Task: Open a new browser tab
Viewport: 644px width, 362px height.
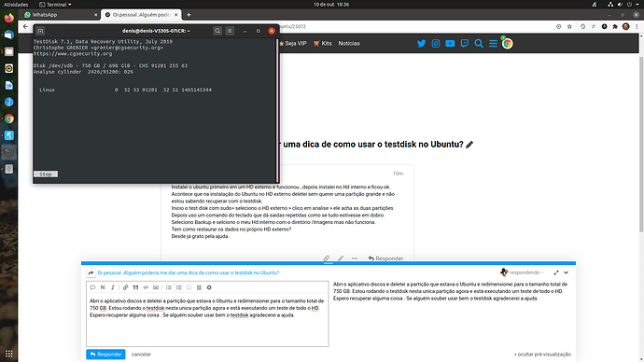Action: point(189,15)
